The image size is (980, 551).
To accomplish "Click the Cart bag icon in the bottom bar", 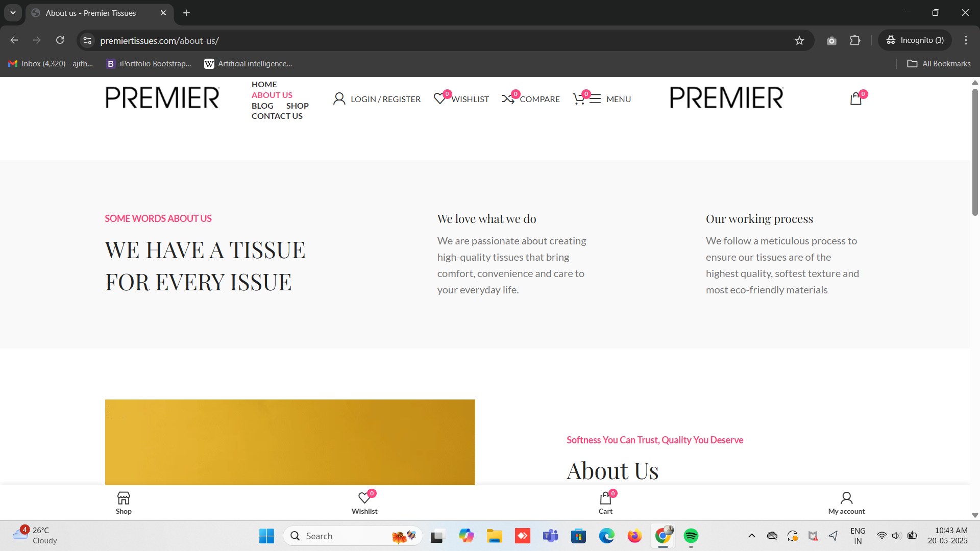I will pos(605,498).
